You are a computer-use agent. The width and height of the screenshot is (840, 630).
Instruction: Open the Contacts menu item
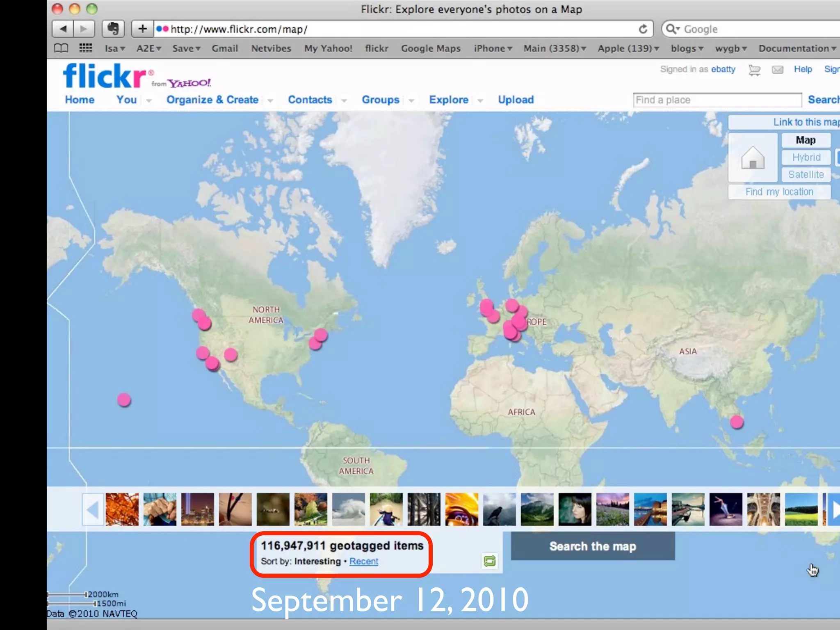(310, 100)
